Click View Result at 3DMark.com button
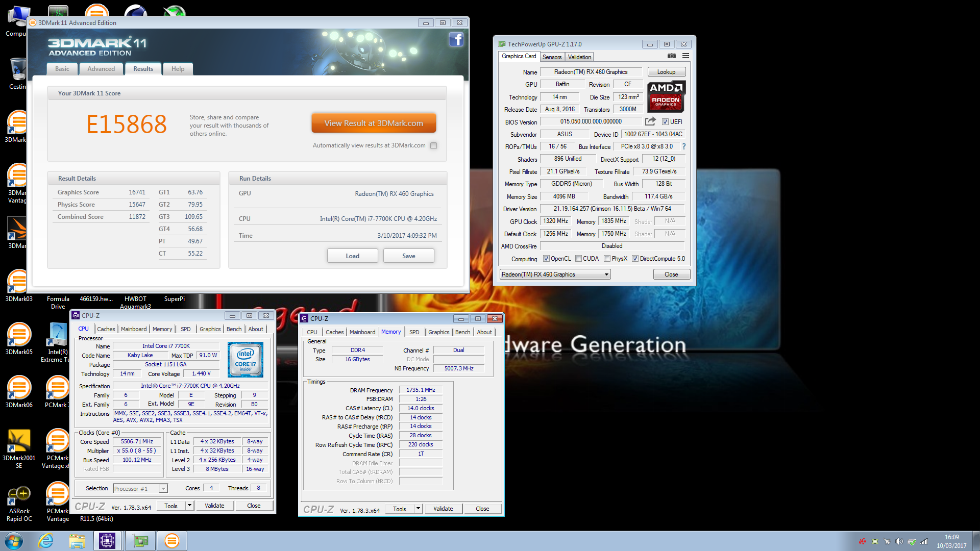The image size is (980, 551). [x=374, y=123]
